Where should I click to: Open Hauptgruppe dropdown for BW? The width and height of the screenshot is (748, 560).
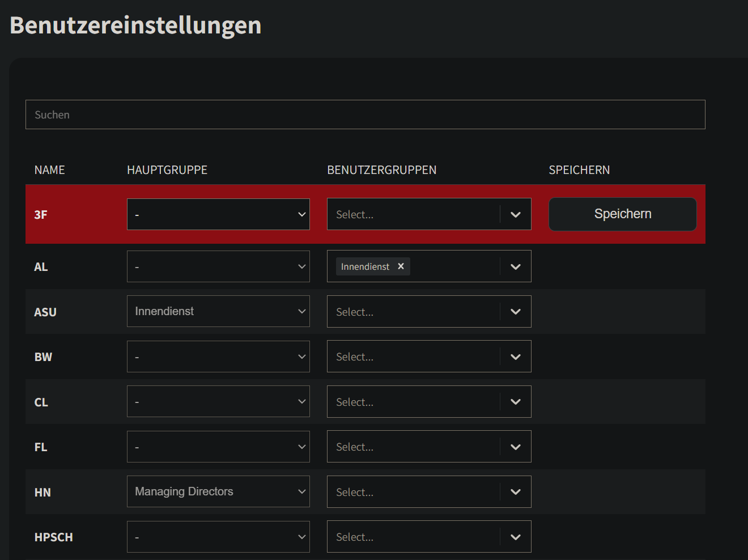[218, 357]
